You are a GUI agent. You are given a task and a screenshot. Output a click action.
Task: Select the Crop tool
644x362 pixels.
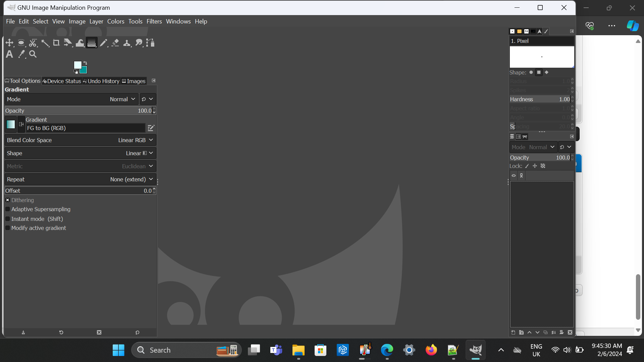tap(56, 43)
